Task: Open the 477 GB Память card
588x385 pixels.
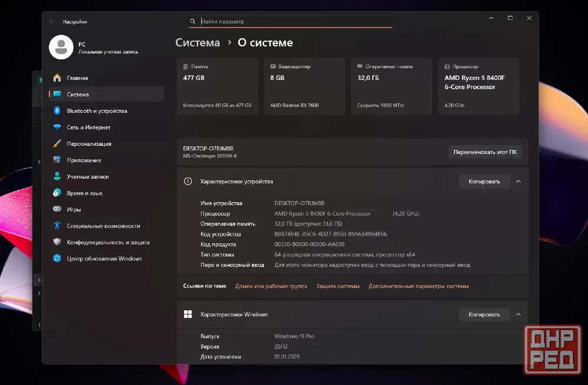Action: click(x=218, y=86)
